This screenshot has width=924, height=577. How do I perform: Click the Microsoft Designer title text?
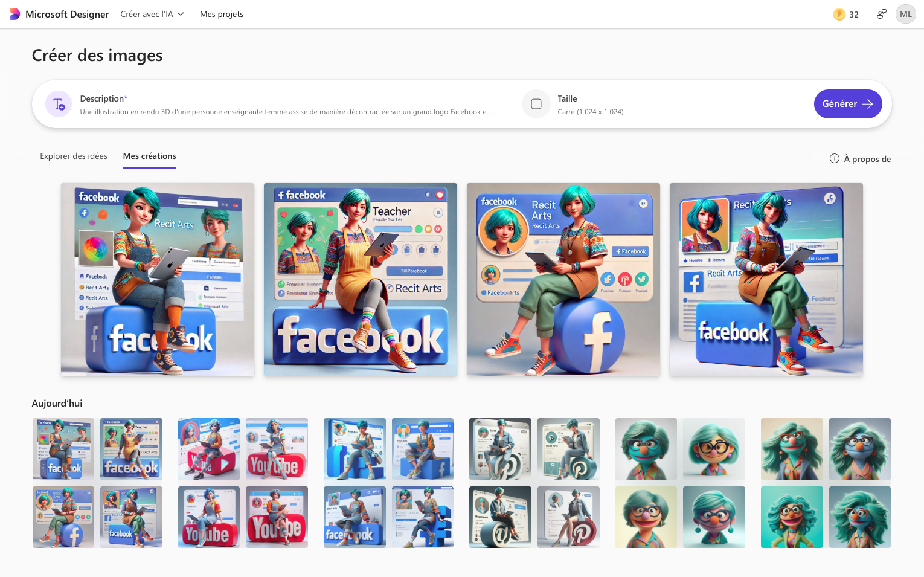67,14
